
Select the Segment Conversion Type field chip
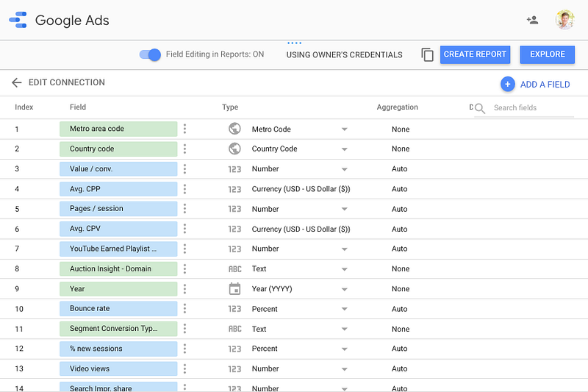click(x=118, y=329)
